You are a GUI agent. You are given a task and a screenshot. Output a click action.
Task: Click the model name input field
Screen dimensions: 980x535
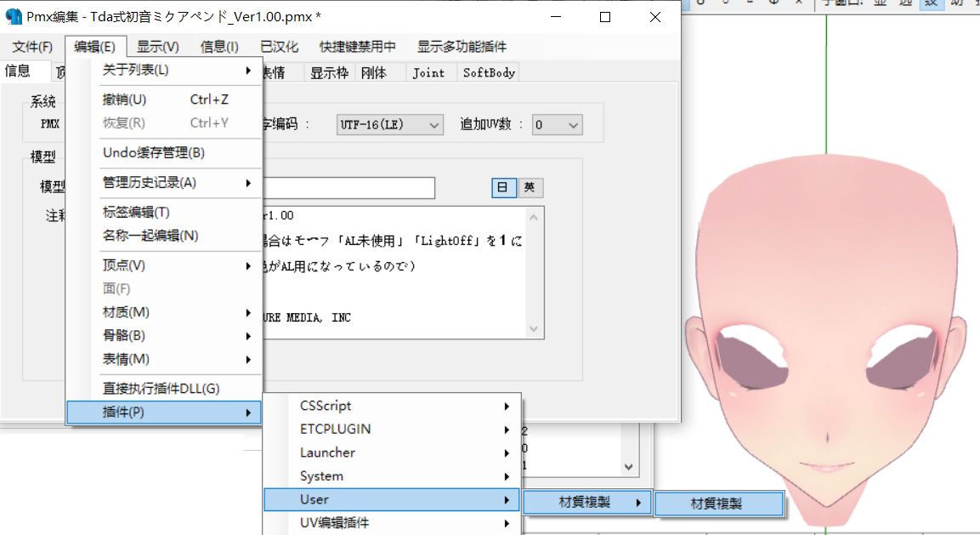click(x=348, y=188)
